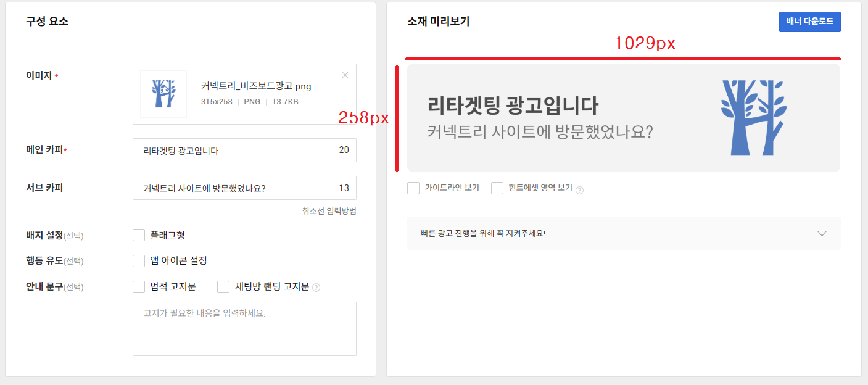Image resolution: width=868 pixels, height=385 pixels.
Task: Click the character counter in the main copy field
Action: click(345, 150)
